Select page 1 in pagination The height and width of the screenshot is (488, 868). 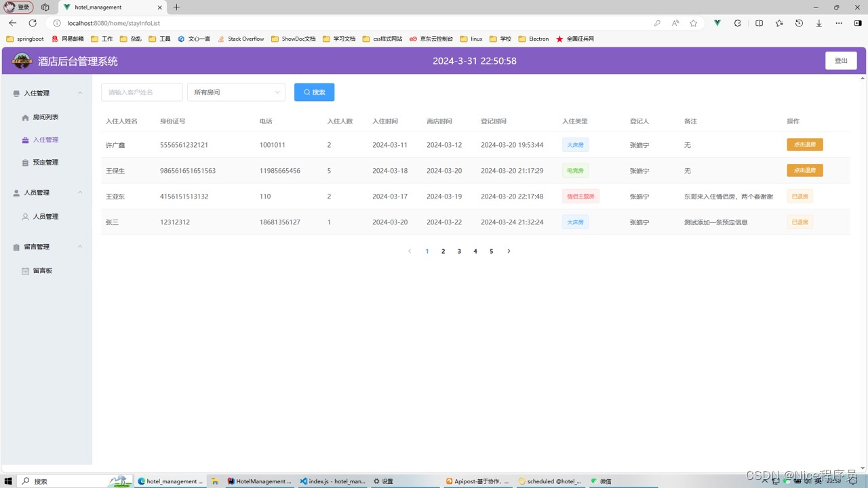click(427, 251)
